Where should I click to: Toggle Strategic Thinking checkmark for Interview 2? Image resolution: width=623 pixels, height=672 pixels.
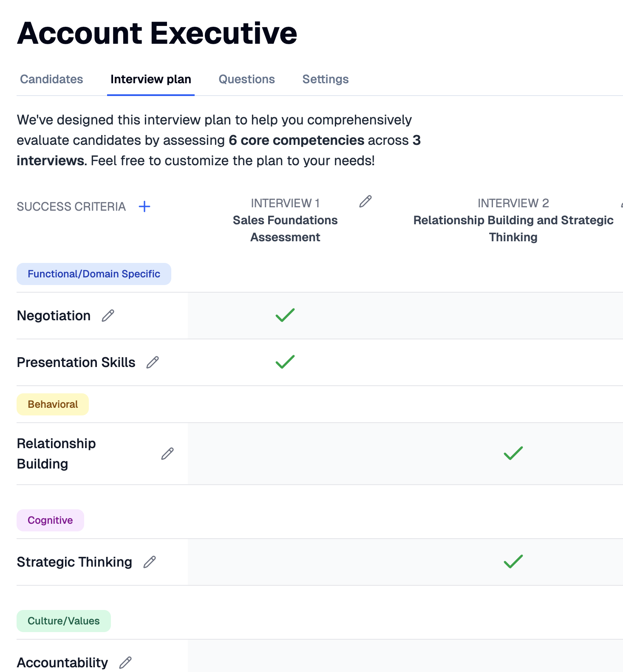pyautogui.click(x=513, y=562)
